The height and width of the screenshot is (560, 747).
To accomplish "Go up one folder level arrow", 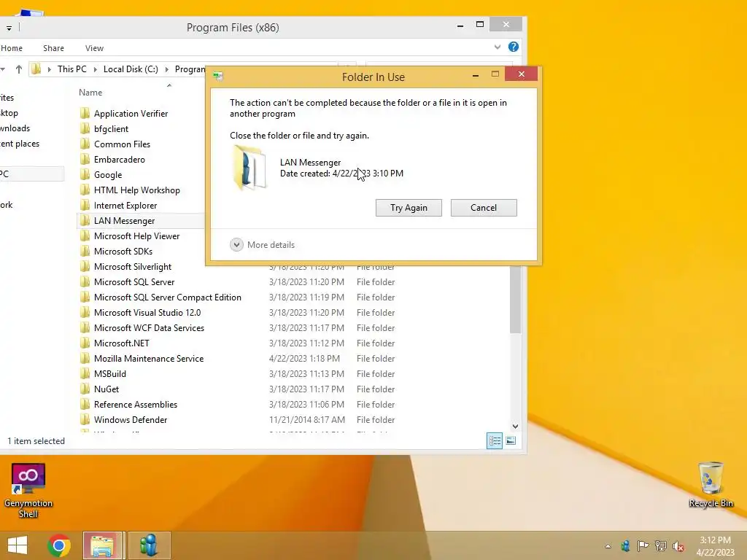I will pyautogui.click(x=18, y=69).
